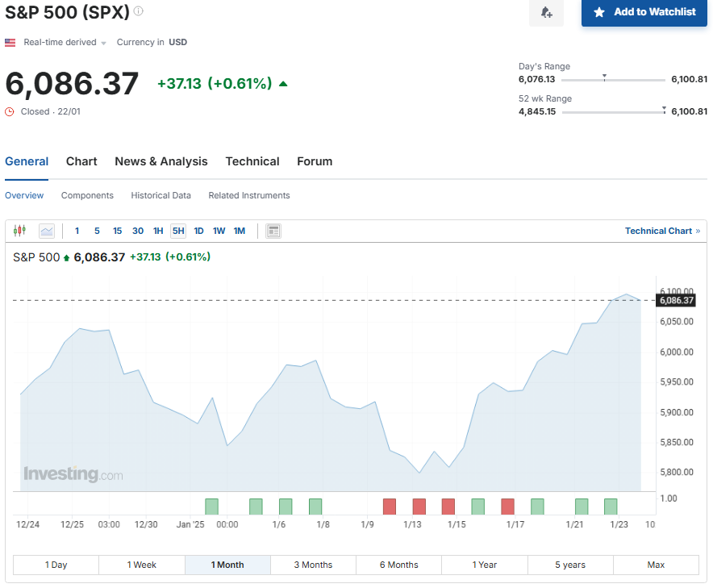
Task: Set chart interval to 1W
Action: 219,231
